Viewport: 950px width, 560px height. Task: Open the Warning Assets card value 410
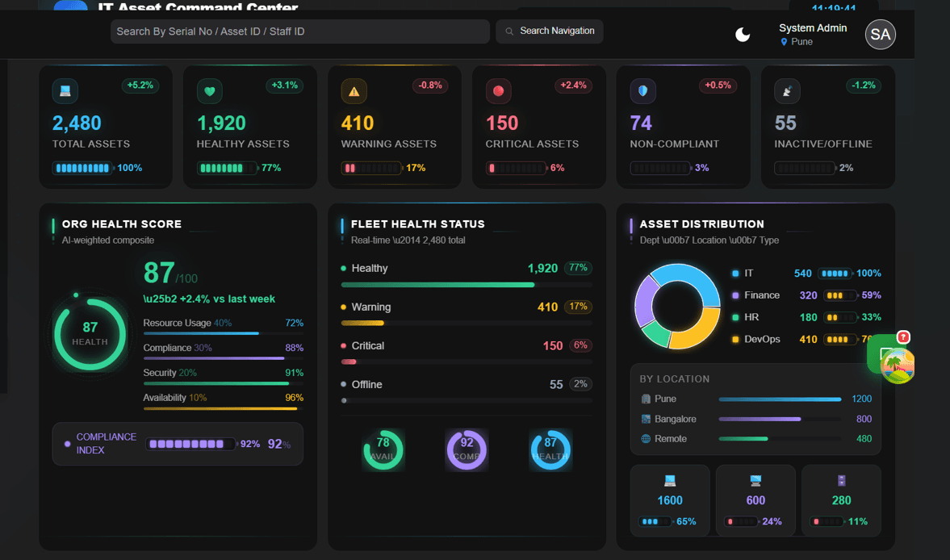coord(358,123)
